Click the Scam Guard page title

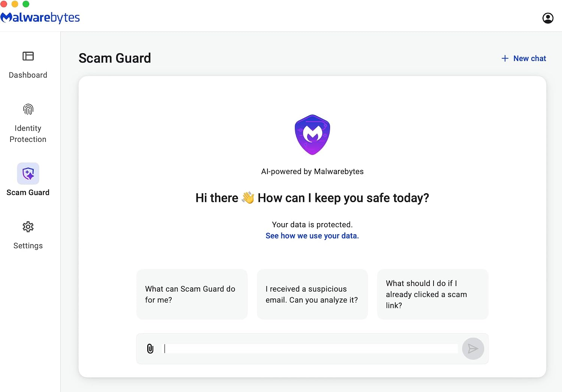[115, 58]
